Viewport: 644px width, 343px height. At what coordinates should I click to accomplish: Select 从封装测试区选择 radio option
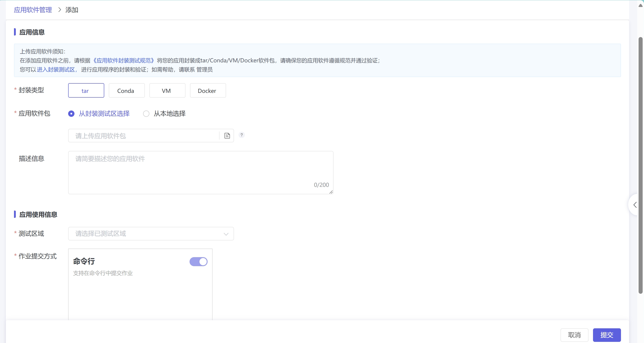99,114
